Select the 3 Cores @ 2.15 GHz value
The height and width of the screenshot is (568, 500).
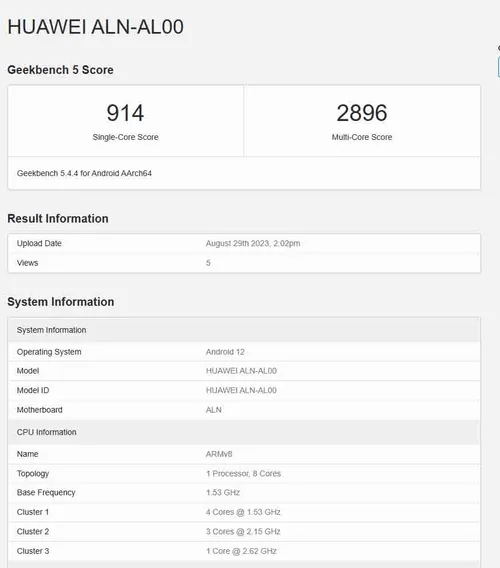(x=243, y=532)
